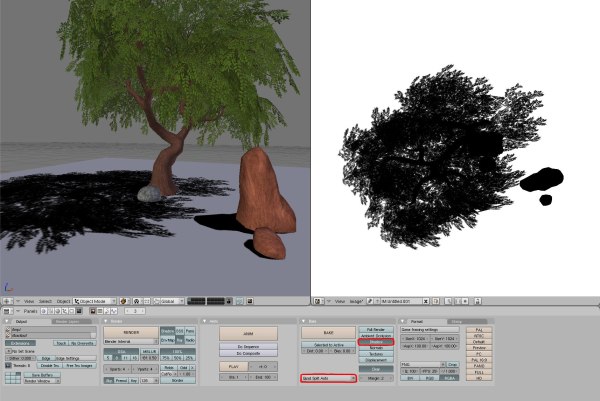600x401 pixels.
Task: Click the Sequencer sub-context icon
Action: pos(100,311)
